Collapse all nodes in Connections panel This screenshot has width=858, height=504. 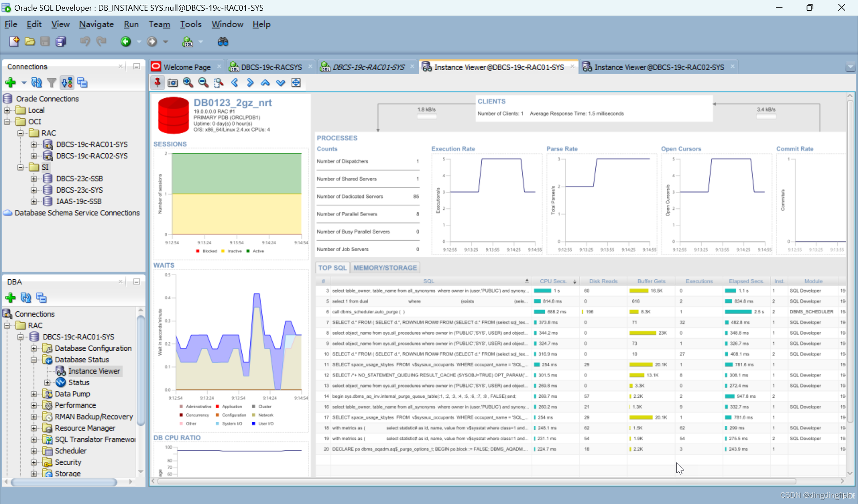pos(82,83)
